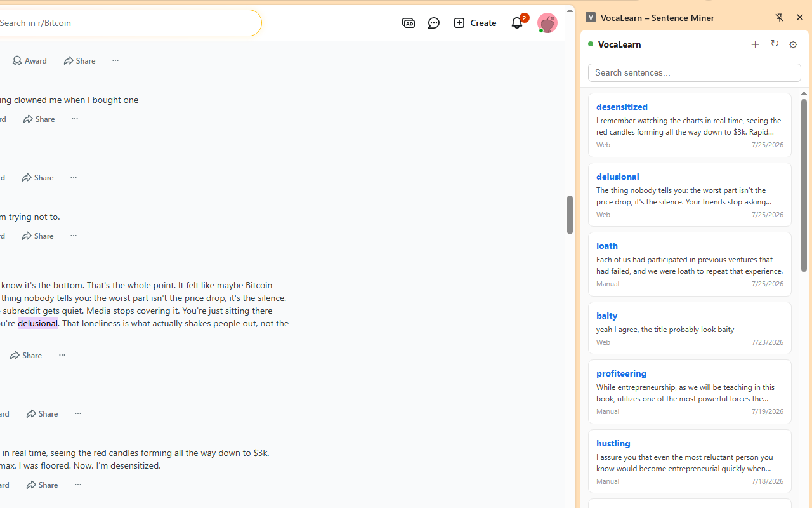
Task: Open VocaLearn settings gear
Action: (x=793, y=44)
